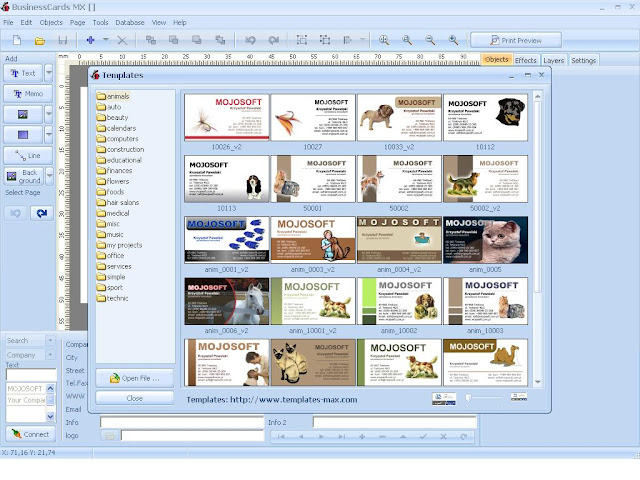The width and height of the screenshot is (640, 480).
Task: Click the database add record plus icon
Action: 362,437
